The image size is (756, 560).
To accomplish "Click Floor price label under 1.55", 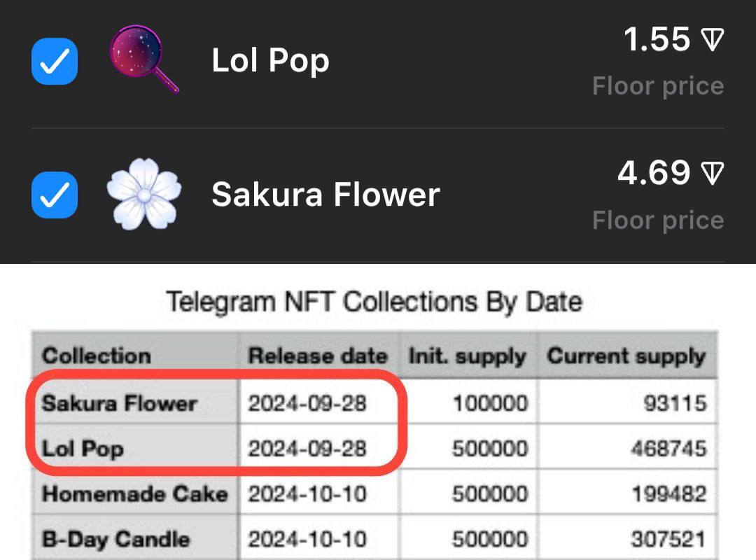I will [658, 86].
